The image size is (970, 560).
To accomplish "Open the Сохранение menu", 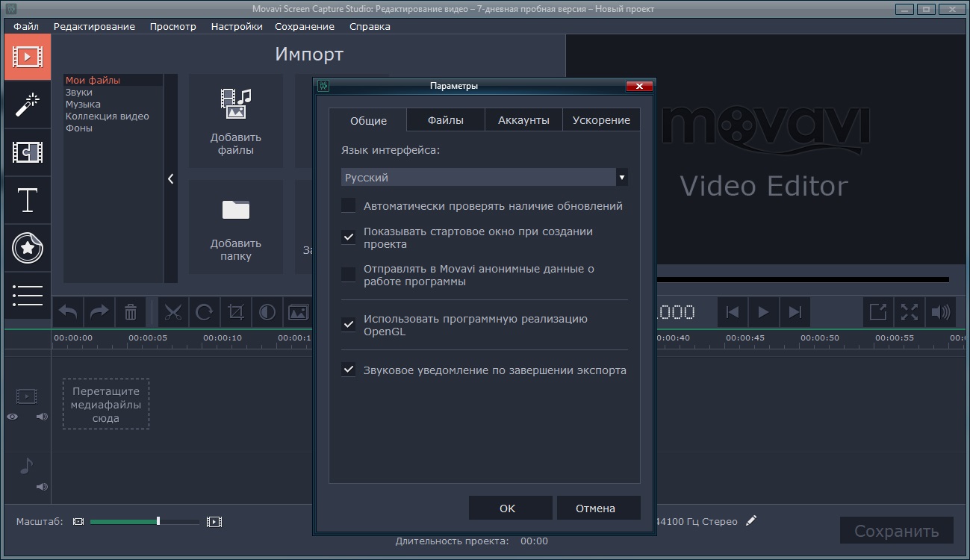I will 304,26.
